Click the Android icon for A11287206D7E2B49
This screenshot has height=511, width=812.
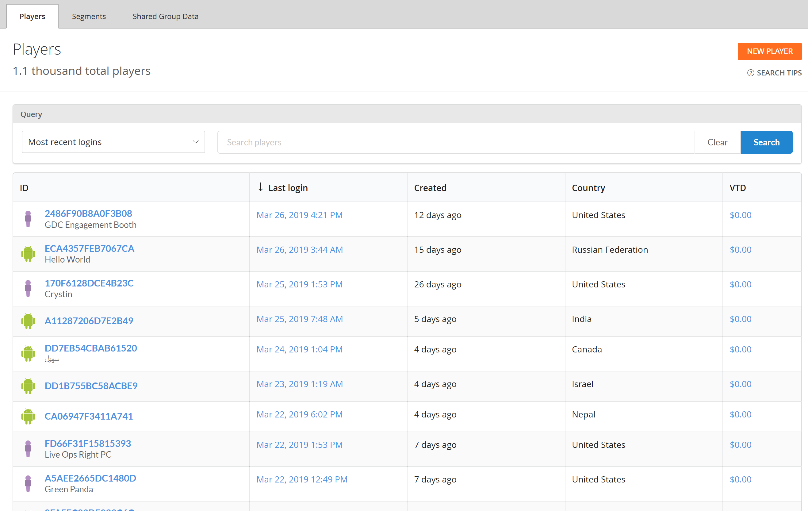point(28,320)
